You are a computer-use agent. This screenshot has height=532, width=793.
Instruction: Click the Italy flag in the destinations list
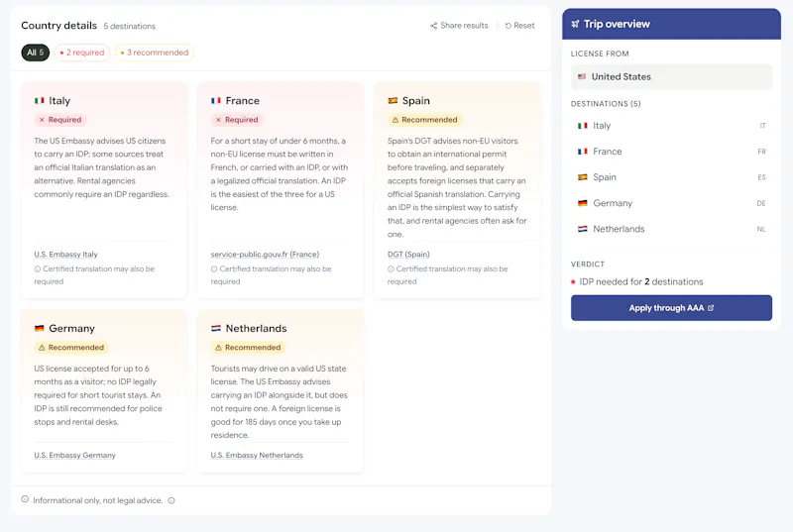(x=583, y=126)
